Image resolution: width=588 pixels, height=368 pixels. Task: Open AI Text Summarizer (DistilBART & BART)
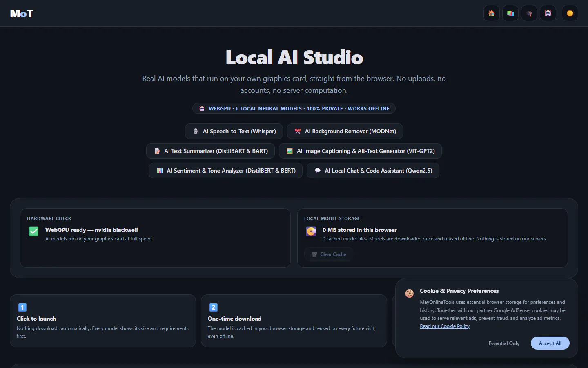coord(211,151)
